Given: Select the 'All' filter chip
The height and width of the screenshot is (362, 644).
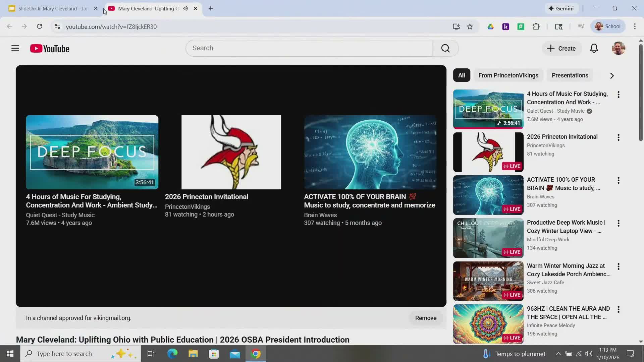Looking at the screenshot, I should coord(462,75).
